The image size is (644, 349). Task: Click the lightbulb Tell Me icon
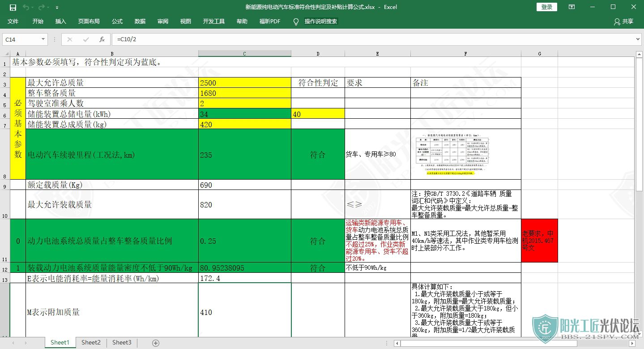[296, 22]
